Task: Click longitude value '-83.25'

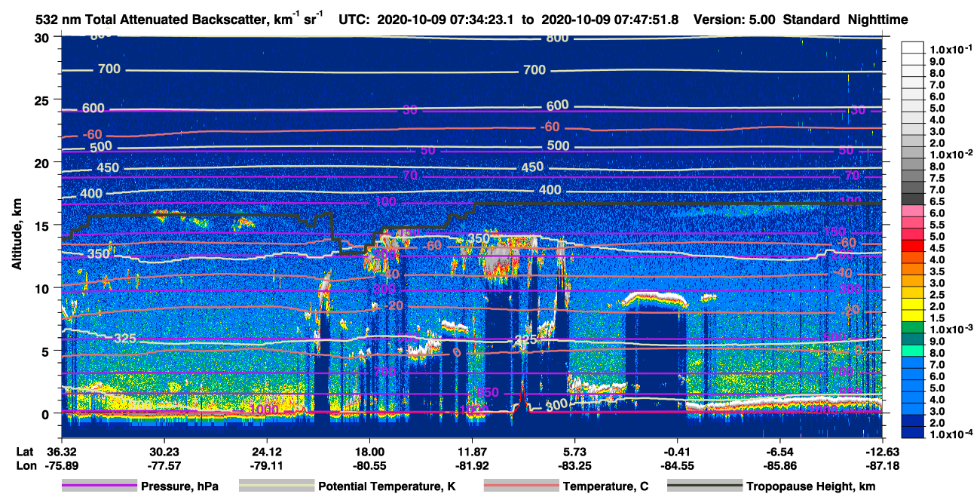Action: pyautogui.click(x=575, y=465)
